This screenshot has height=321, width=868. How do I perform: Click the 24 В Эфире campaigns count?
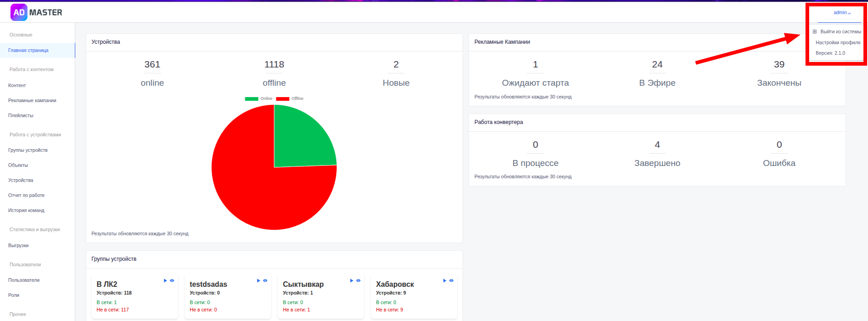[x=657, y=64]
